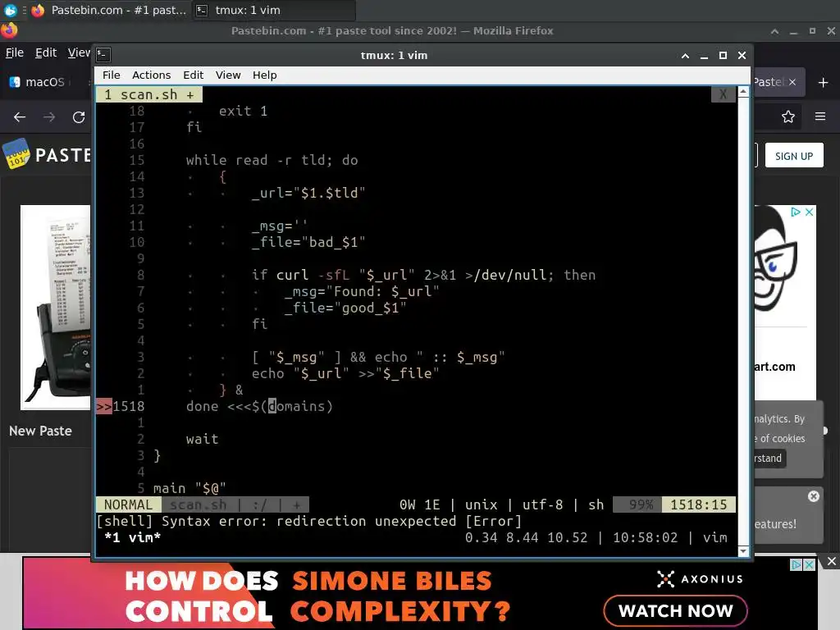The width and height of the screenshot is (840, 630).
Task: Click the 10:58:02 clock in tmux status
Action: pos(645,537)
